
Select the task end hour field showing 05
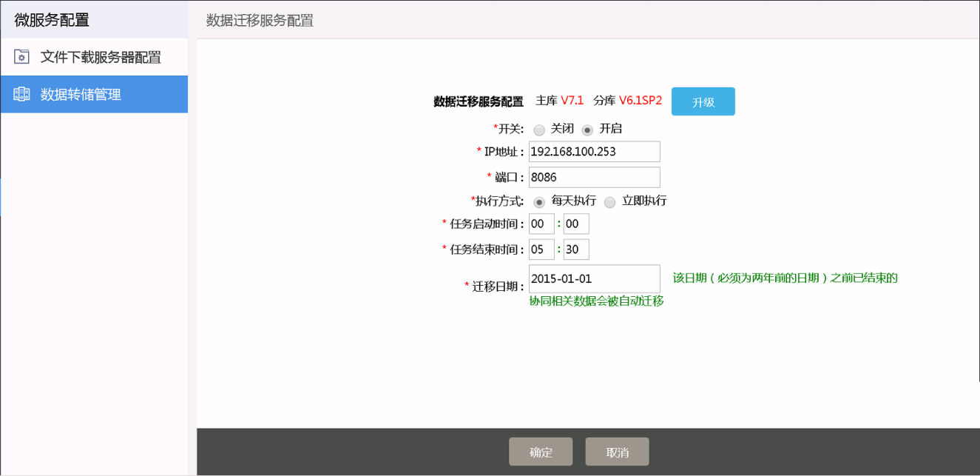(541, 249)
